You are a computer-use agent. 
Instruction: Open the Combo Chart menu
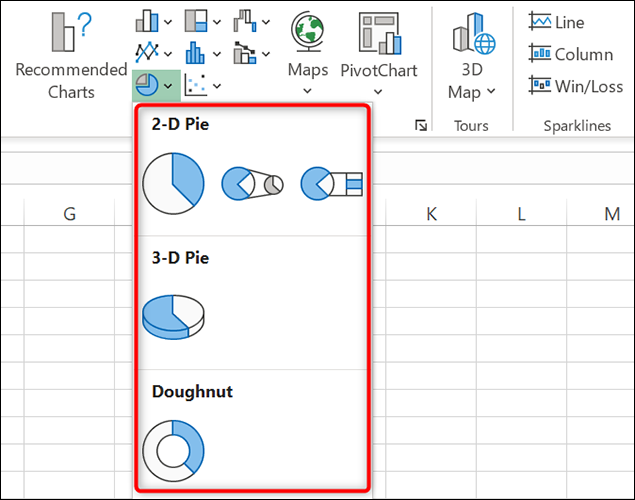[252, 52]
